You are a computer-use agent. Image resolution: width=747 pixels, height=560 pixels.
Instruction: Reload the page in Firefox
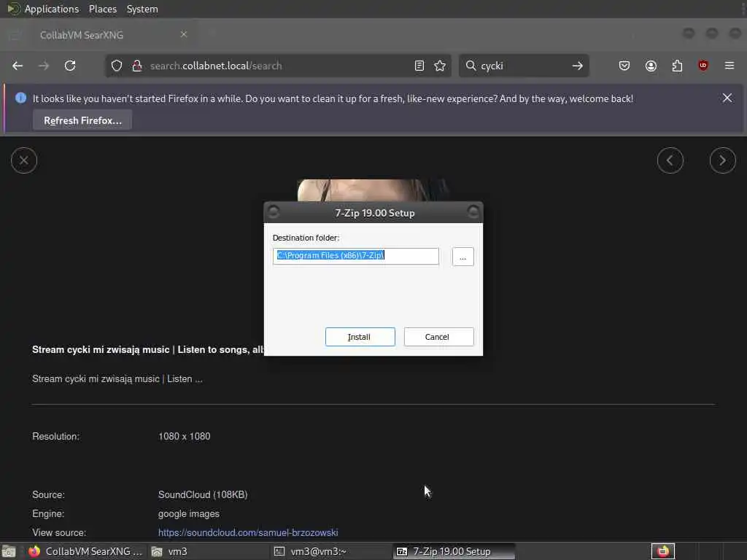coord(70,66)
